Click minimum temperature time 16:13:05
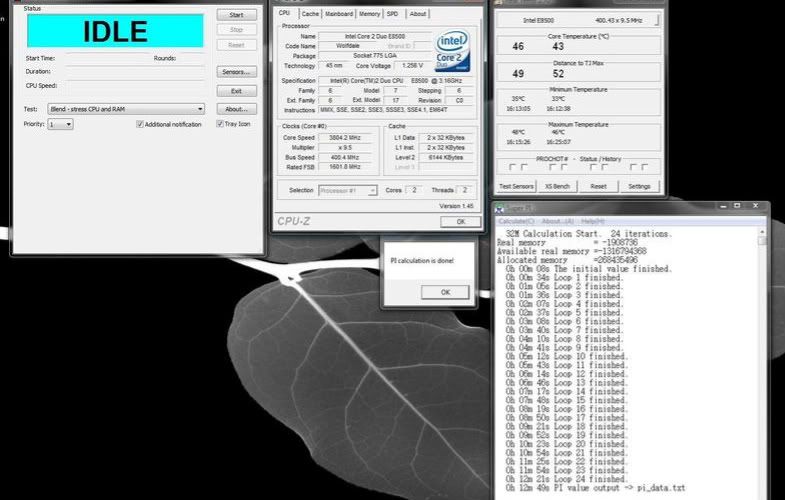785x500 pixels. tap(518, 108)
